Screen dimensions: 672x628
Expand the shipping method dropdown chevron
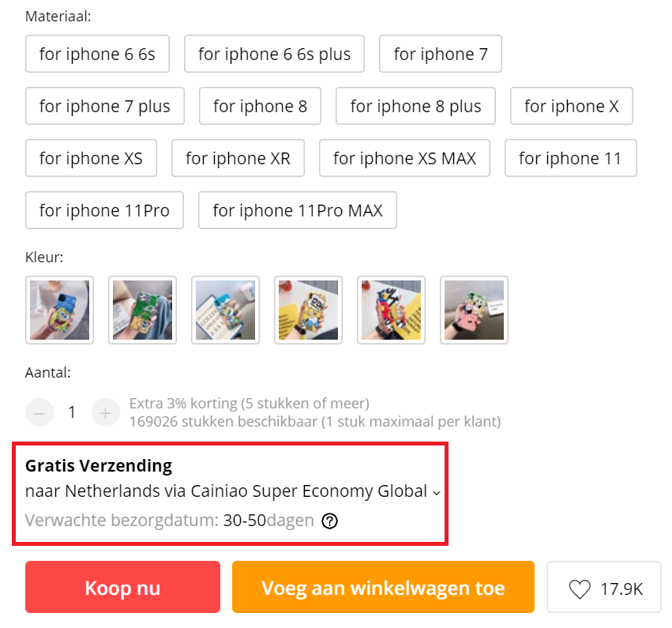pyautogui.click(x=436, y=493)
